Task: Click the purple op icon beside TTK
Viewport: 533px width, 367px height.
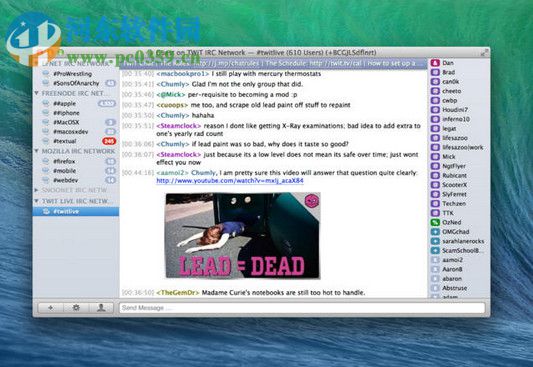Action: [x=435, y=213]
